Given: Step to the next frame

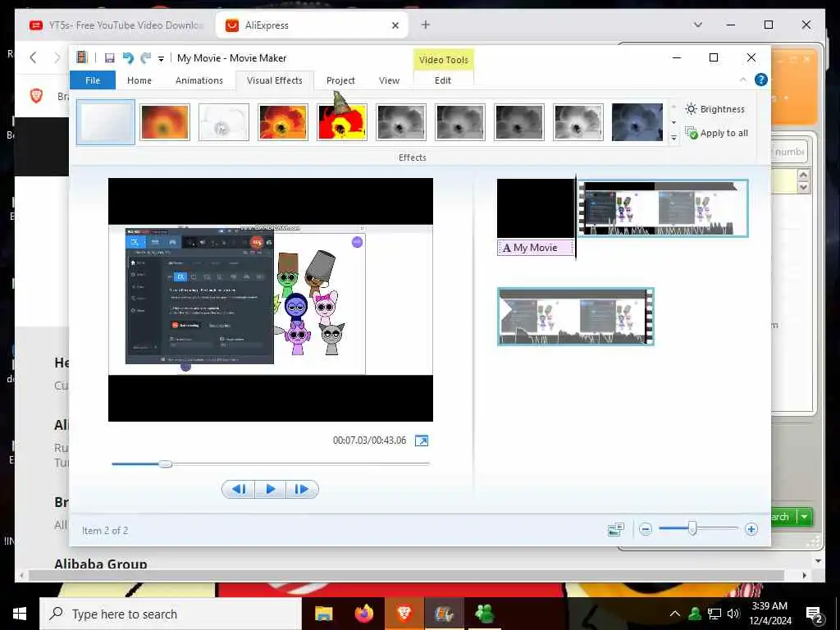Looking at the screenshot, I should point(302,489).
